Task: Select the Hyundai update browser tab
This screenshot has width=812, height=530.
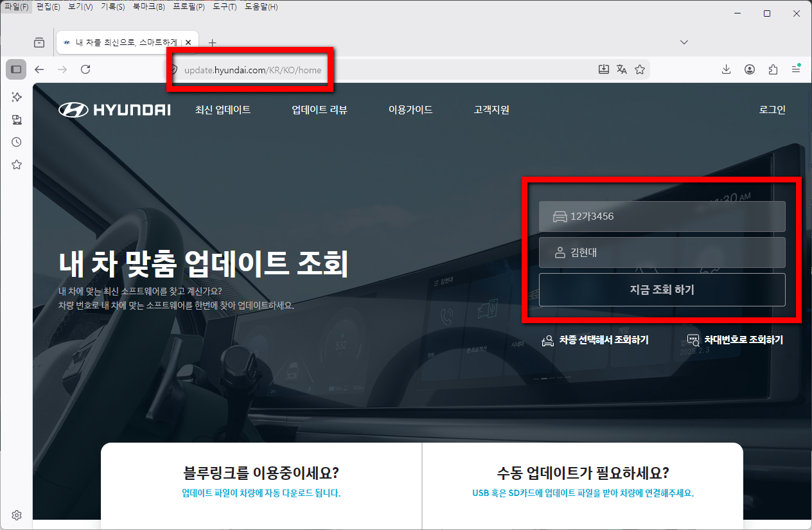Action: click(126, 42)
